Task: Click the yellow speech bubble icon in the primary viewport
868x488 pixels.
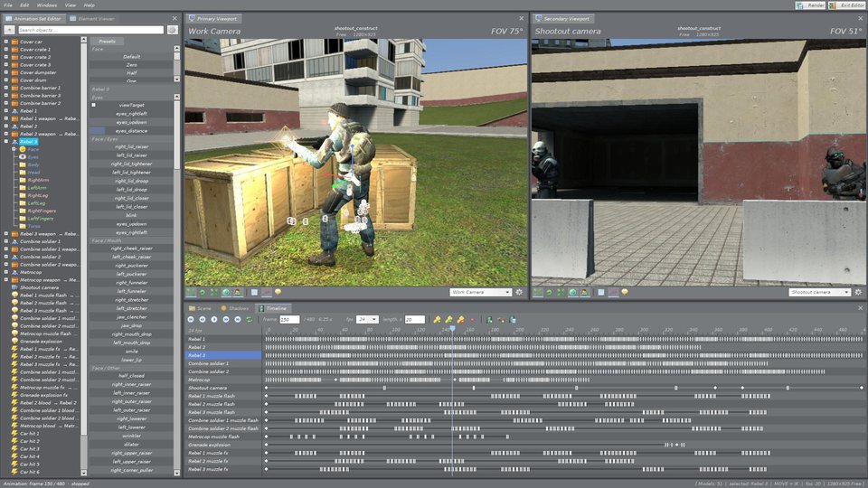Action: pyautogui.click(x=278, y=292)
